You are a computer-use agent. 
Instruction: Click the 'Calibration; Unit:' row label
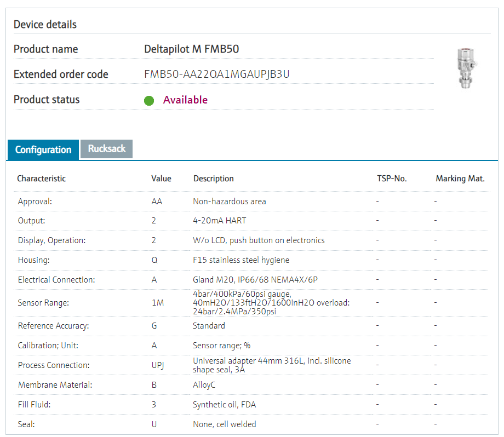[x=48, y=346]
